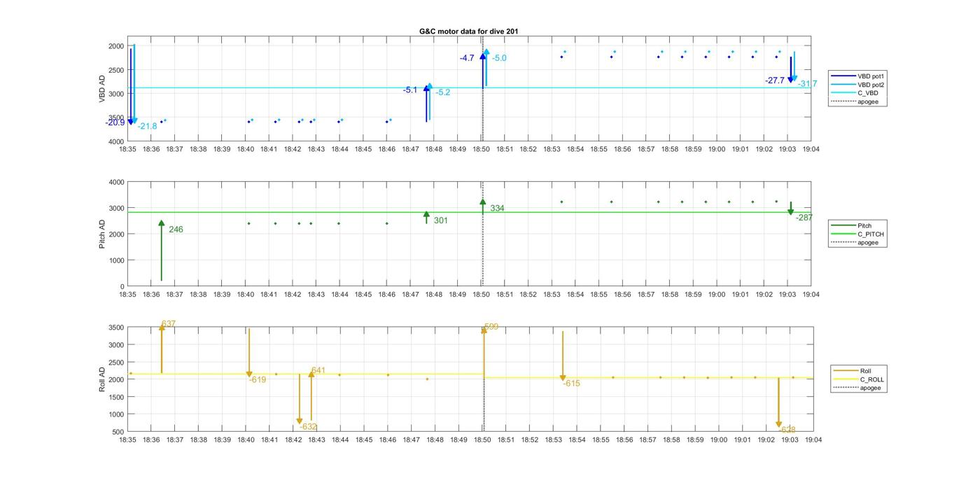Click the title "G&C motor data for dive 201"
The height and width of the screenshot is (485, 980).
(x=469, y=31)
